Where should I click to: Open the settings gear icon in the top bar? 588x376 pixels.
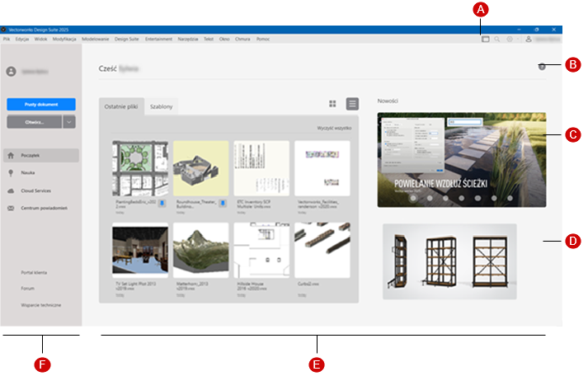510,39
